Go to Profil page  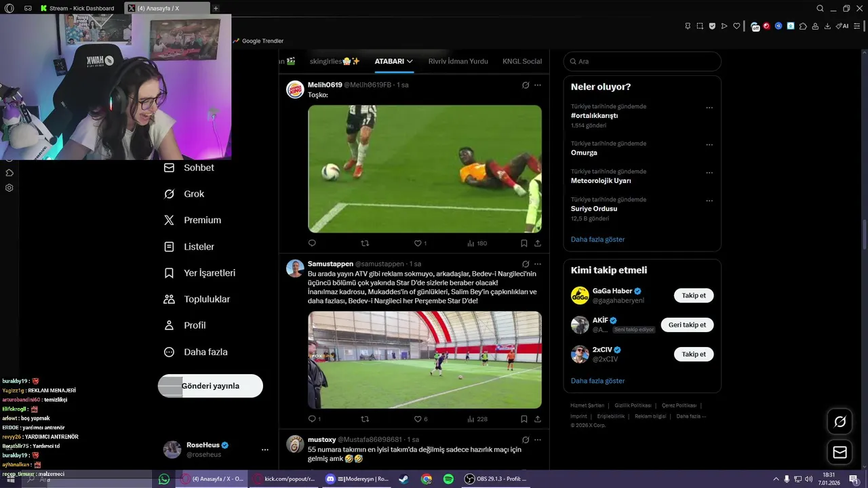(184, 325)
